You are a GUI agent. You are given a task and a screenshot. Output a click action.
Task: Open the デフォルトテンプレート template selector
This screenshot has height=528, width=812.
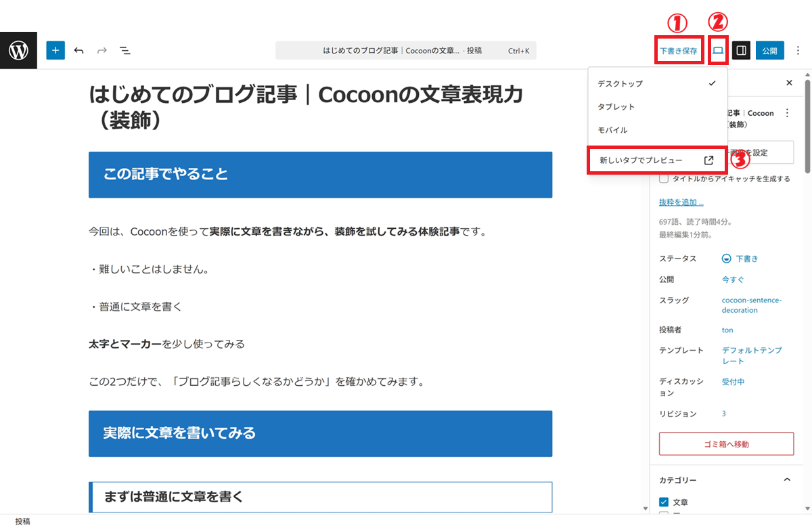point(751,355)
